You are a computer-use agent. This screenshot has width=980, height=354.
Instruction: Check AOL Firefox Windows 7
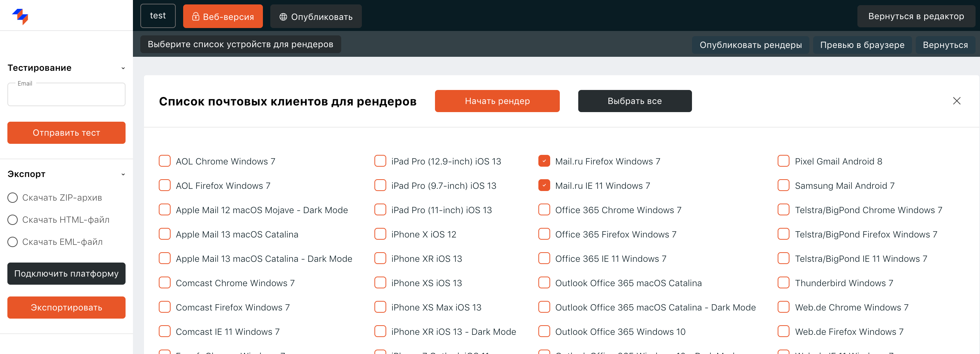coord(164,185)
